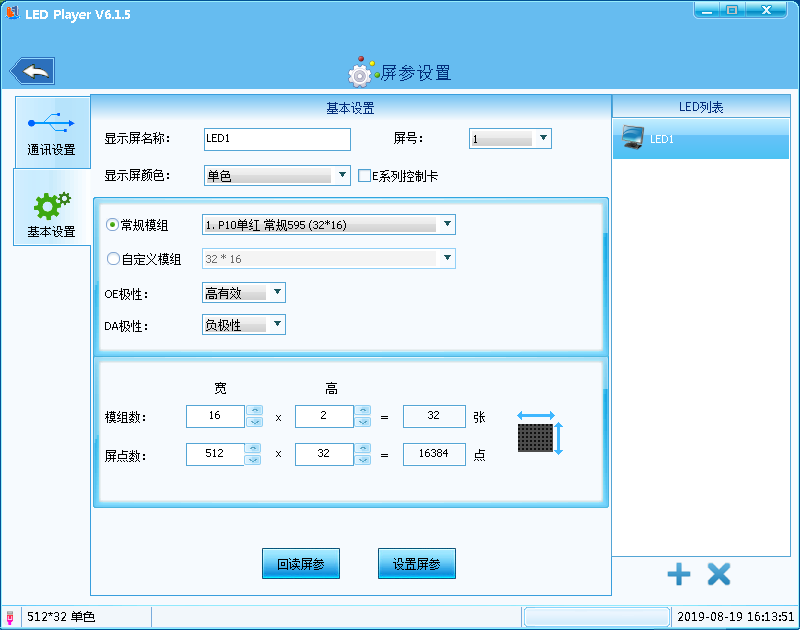Screen dimensions: 800x630
Task: Open the 通讯设置 tab
Action: coord(51,133)
